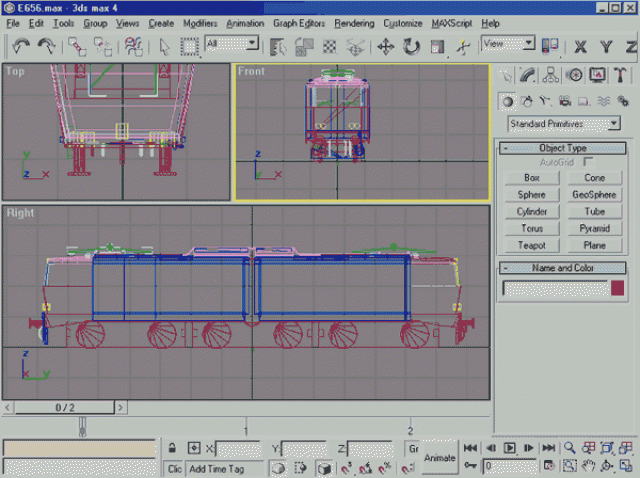The image size is (640, 478).
Task: Enable the AutoGrid checkbox
Action: click(589, 161)
